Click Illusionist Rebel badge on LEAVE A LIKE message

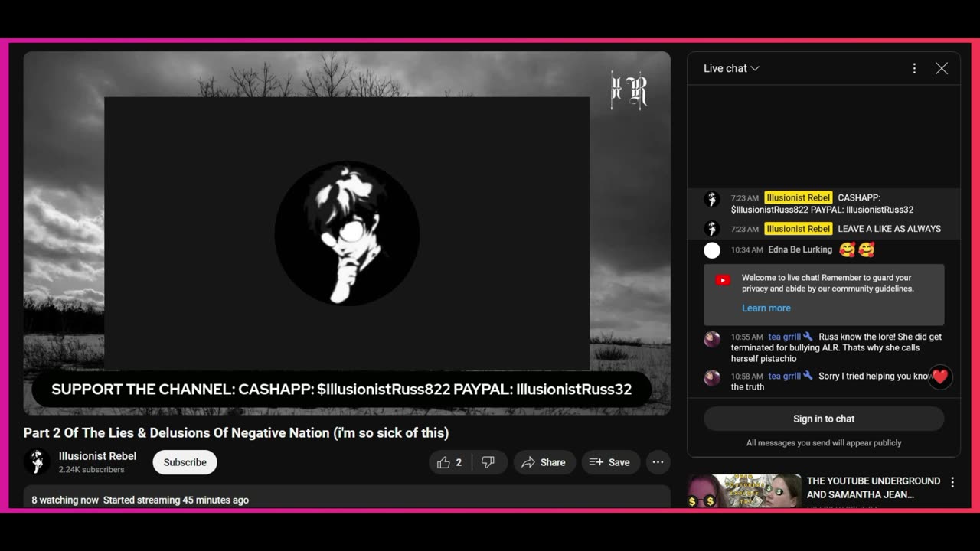[798, 229]
